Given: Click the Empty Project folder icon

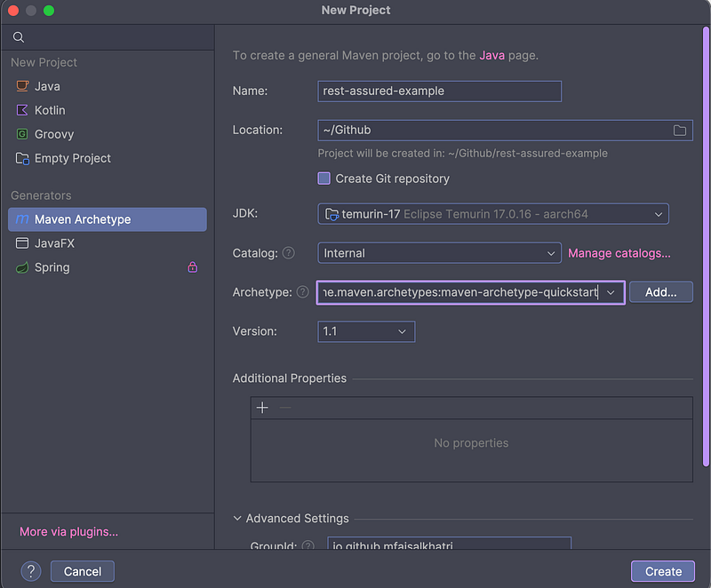Looking at the screenshot, I should [x=22, y=159].
